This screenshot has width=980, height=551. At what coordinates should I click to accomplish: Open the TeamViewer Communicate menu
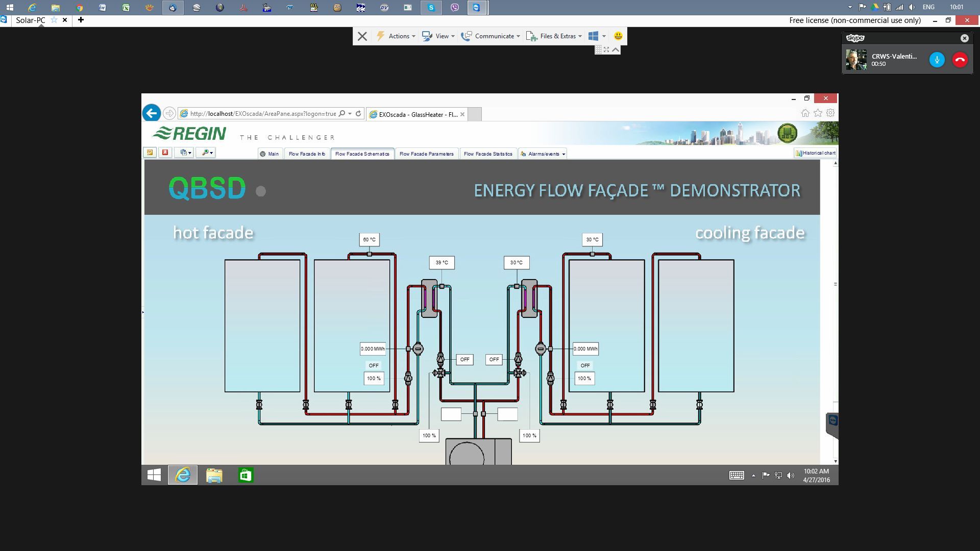[x=490, y=36]
